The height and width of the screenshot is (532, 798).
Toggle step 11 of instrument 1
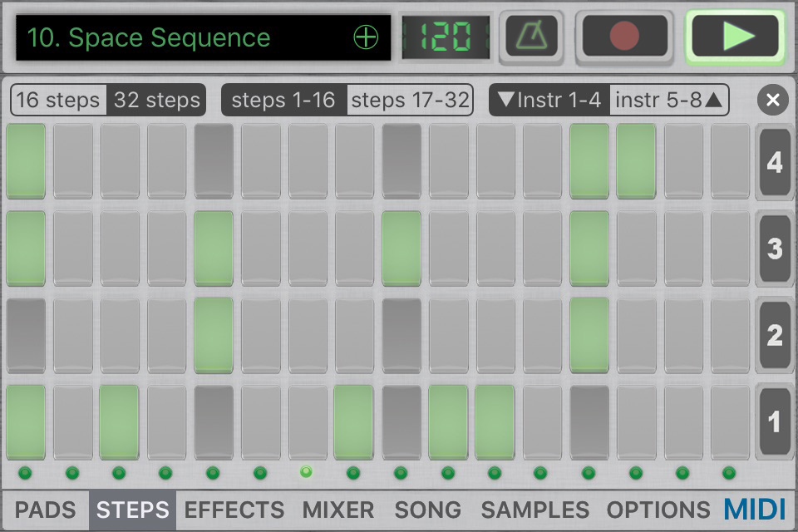pyautogui.click(x=495, y=422)
